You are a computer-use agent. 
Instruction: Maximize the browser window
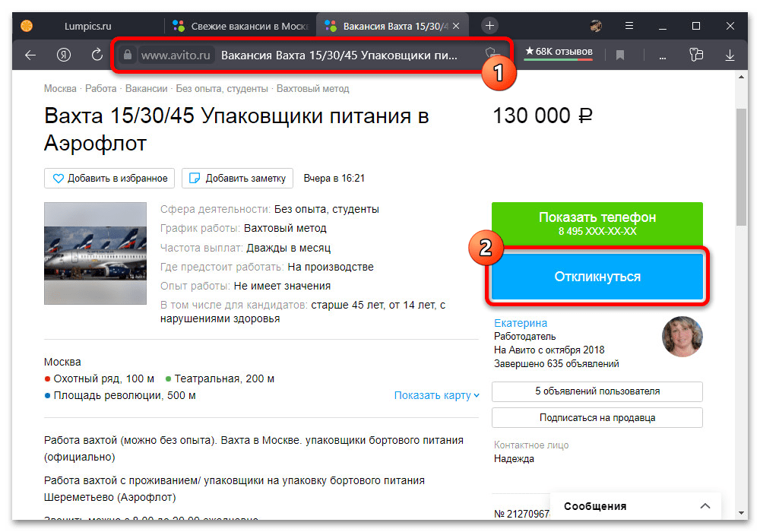[696, 26]
